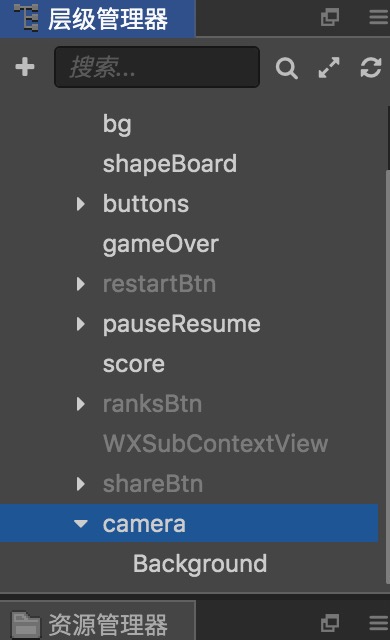Expand the pauseResume node
Screen dimensions: 390x640
(81, 324)
